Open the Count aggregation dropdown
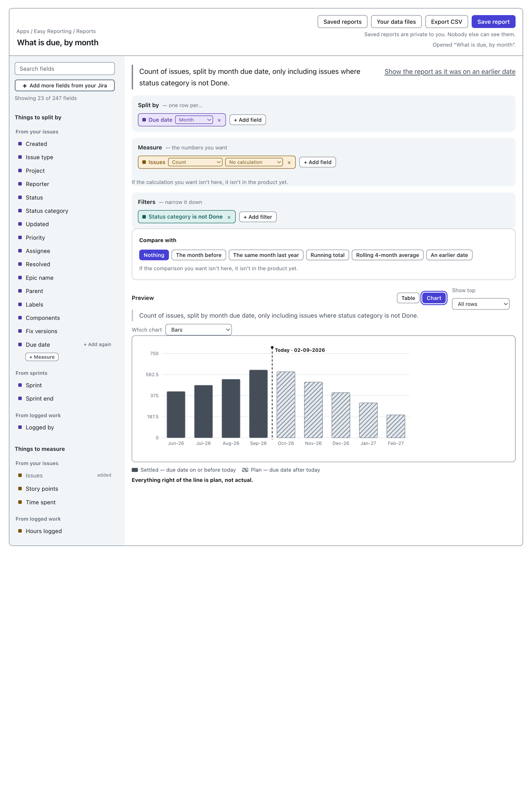The image size is (532, 798). click(195, 162)
